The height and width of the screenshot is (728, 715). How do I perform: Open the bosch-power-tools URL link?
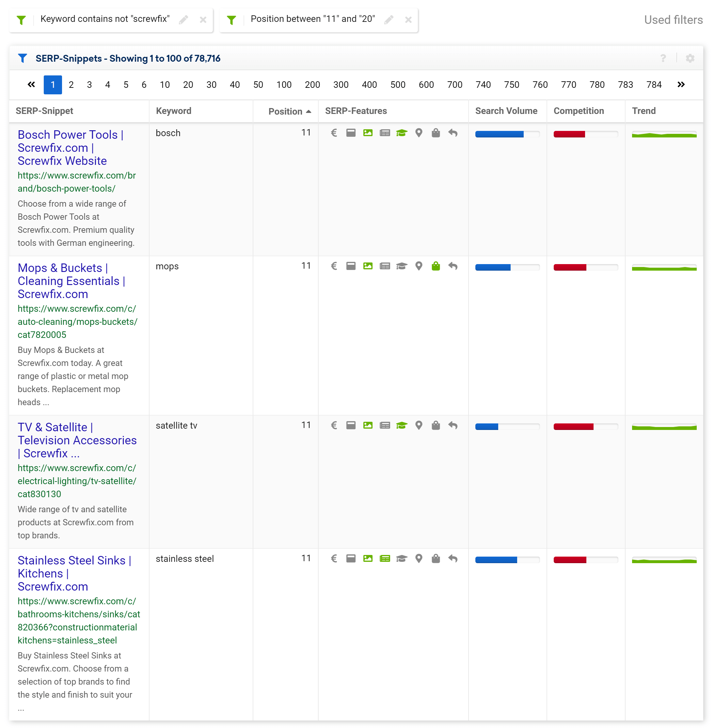point(77,182)
